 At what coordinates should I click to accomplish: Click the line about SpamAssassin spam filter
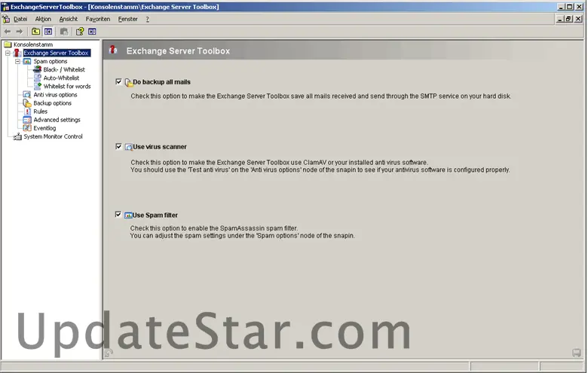[214, 228]
